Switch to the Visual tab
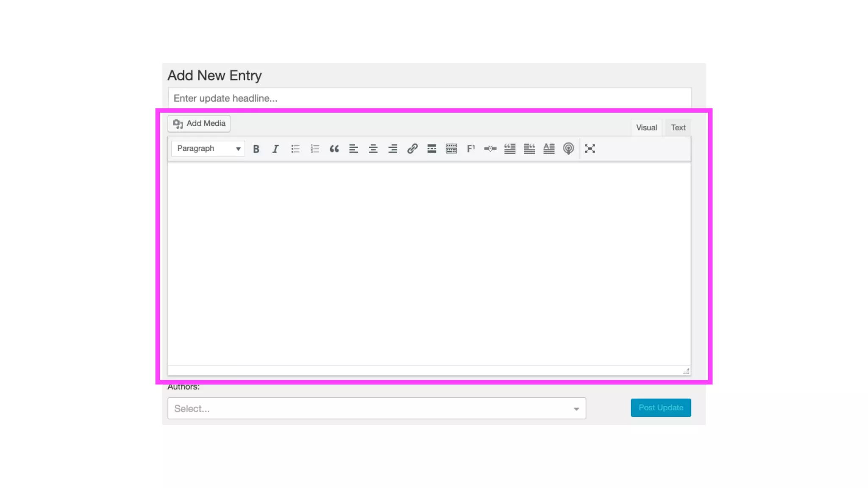 (646, 128)
